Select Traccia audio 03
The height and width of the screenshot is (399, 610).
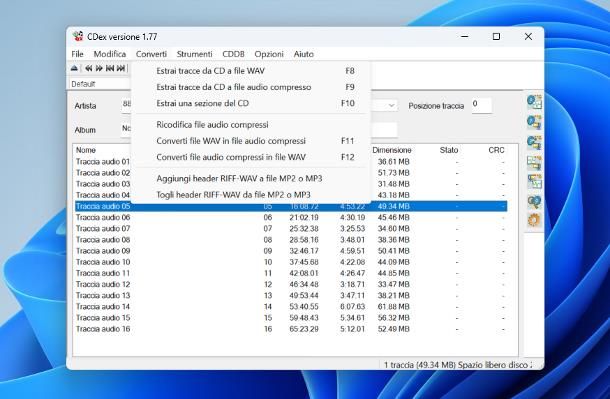pyautogui.click(x=103, y=184)
